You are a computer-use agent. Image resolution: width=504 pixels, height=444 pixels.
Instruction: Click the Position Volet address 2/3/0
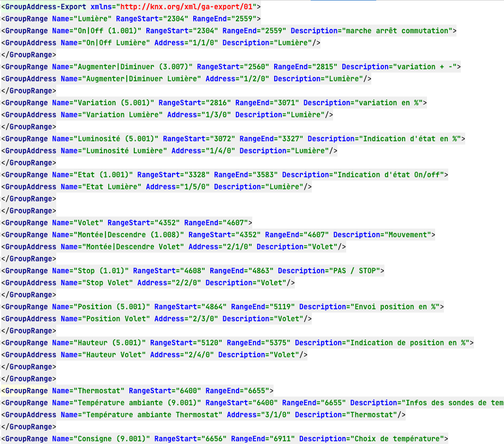(201, 319)
